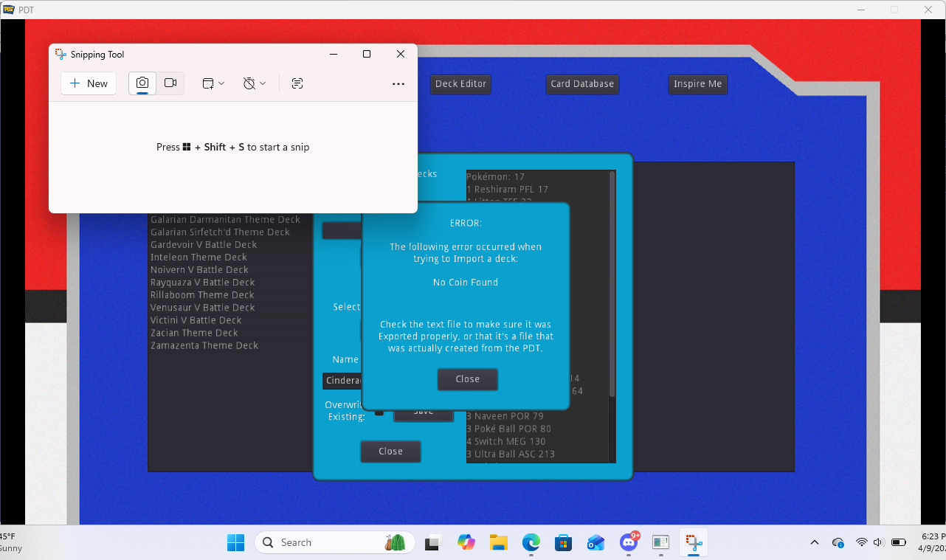The height and width of the screenshot is (560, 946).
Task: Click the '4 Switch MEG 130' card line
Action: tap(506, 441)
